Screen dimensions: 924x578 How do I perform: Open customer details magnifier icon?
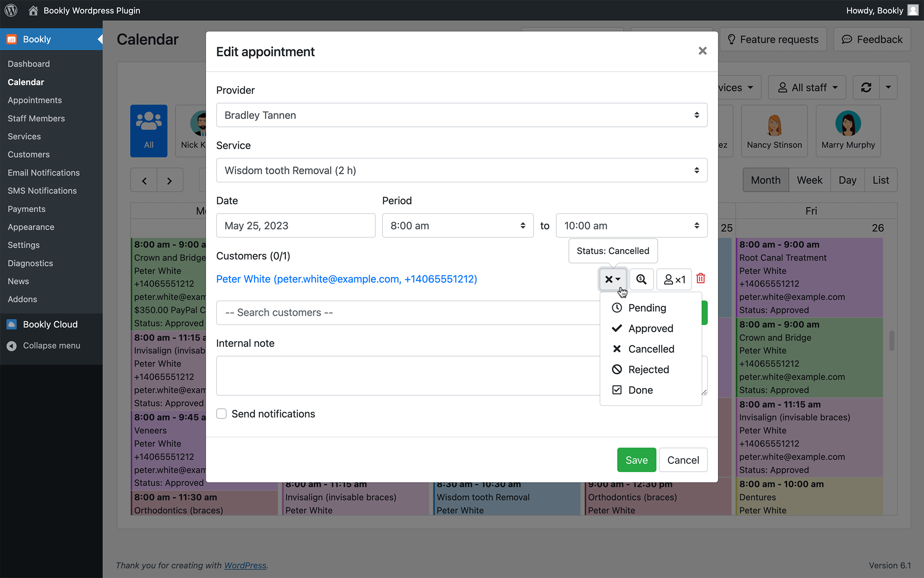641,279
